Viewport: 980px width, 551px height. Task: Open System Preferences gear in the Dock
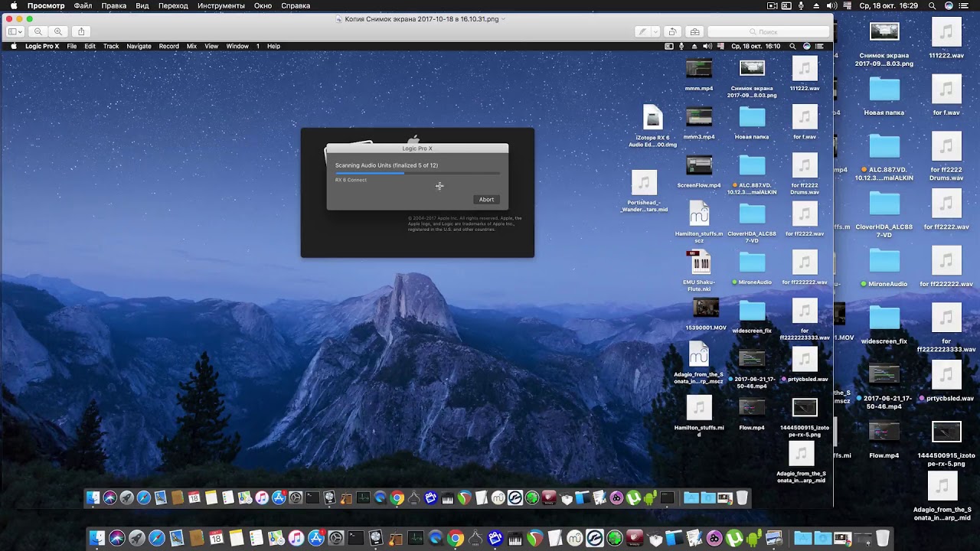click(336, 538)
